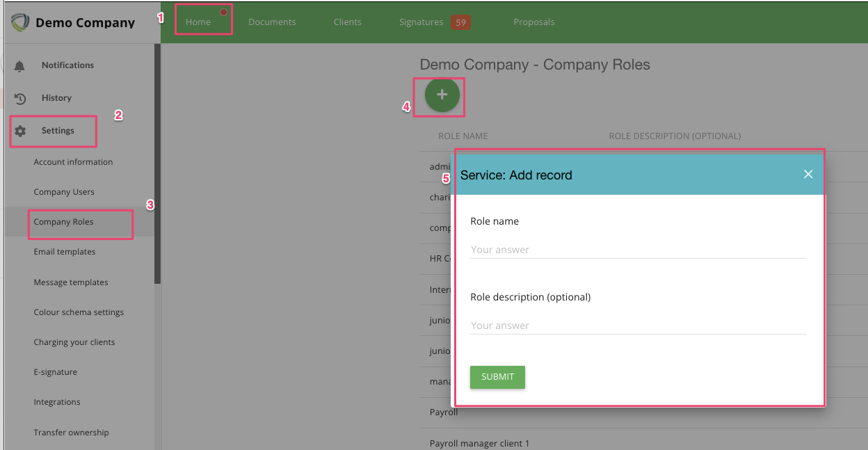Open the Home tab

point(198,22)
